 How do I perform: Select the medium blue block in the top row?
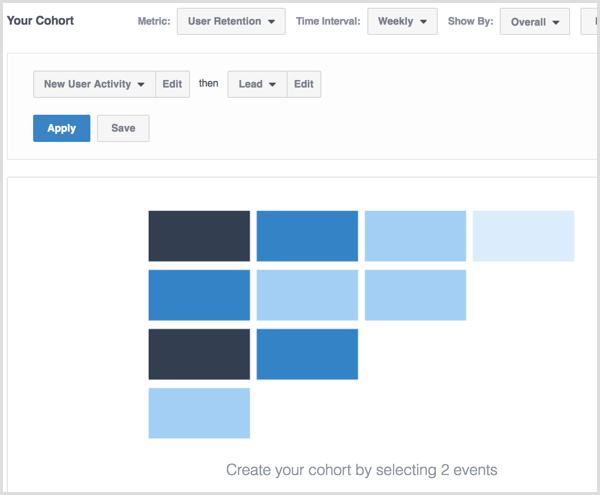coord(307,236)
